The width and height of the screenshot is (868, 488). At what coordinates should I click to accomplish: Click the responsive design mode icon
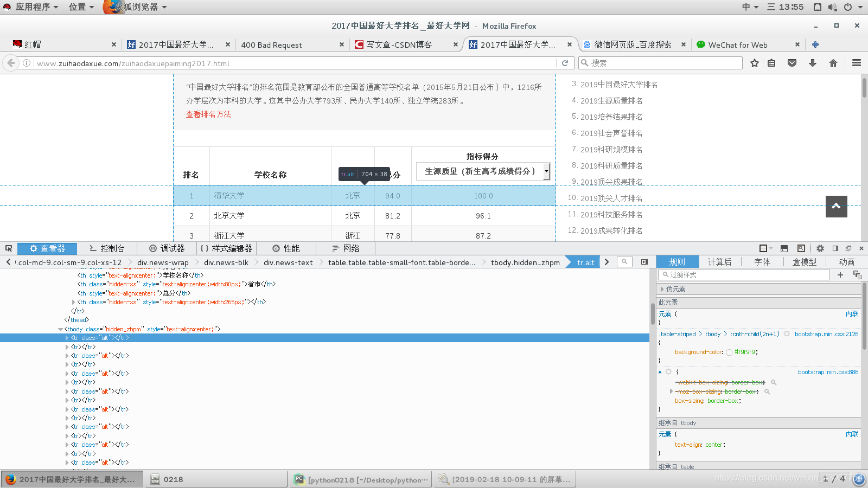[801, 248]
